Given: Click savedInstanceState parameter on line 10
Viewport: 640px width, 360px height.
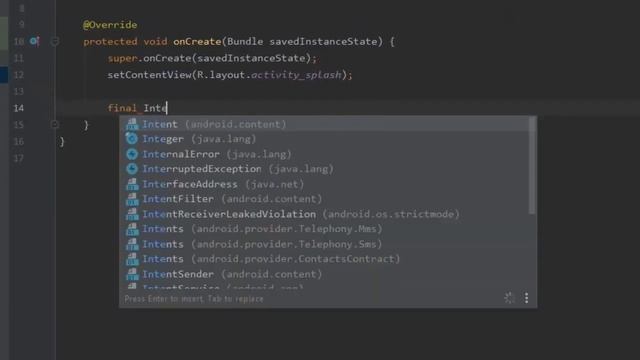Looking at the screenshot, I should pyautogui.click(x=323, y=42).
